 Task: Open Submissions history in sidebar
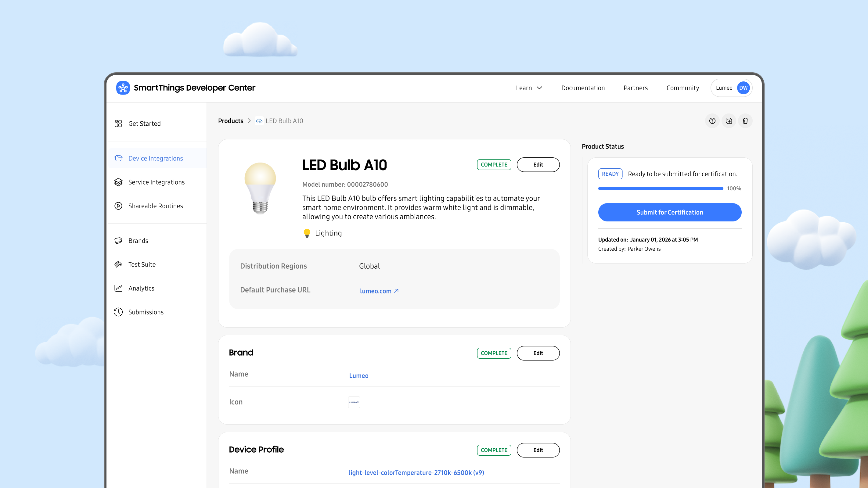tap(146, 312)
